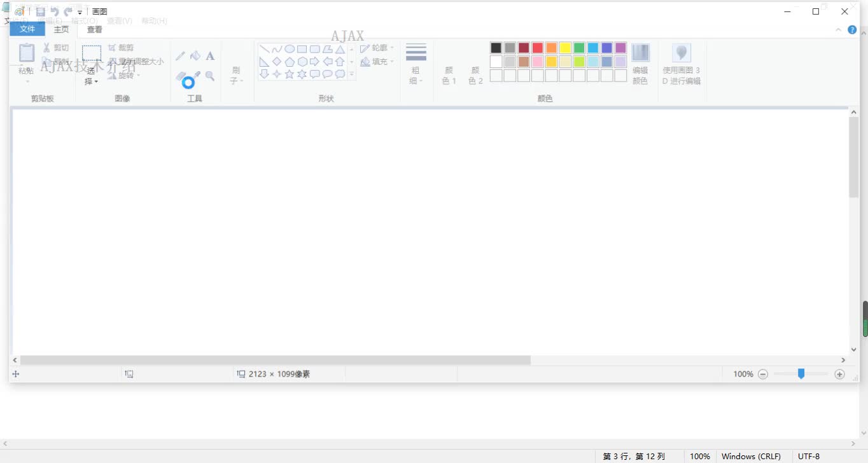Pick the straight Line shape
Image resolution: width=868 pixels, height=463 pixels.
tap(264, 49)
